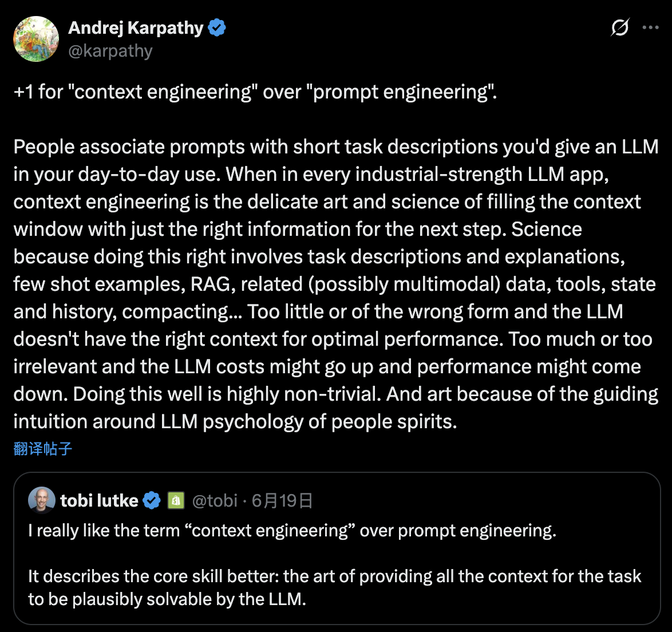This screenshot has width=672, height=632.
Task: Open the Grok slashed-circle icon
Action: [x=620, y=27]
